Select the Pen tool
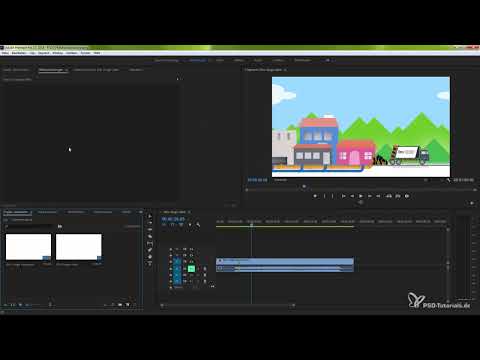The height and width of the screenshot is (360, 480). (x=150, y=250)
